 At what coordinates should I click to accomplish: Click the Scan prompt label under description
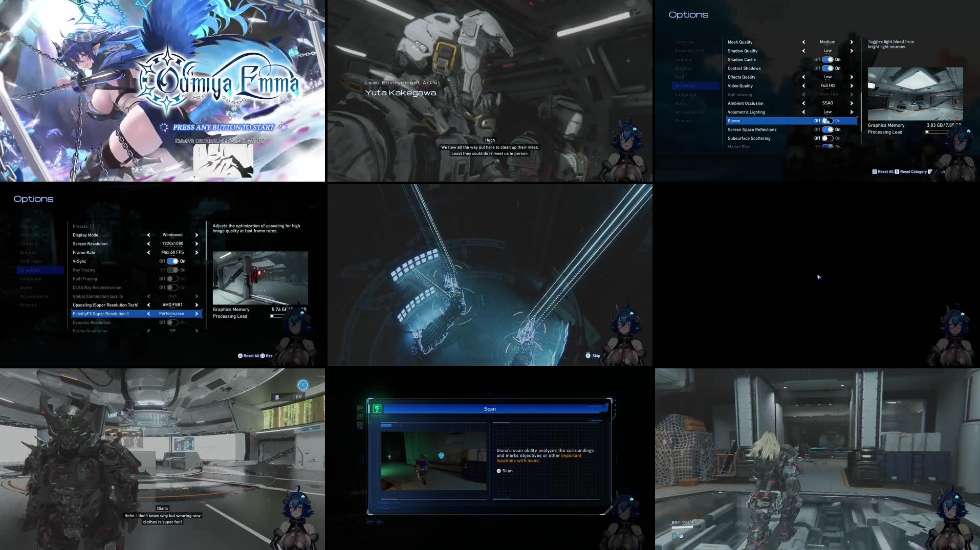click(507, 471)
